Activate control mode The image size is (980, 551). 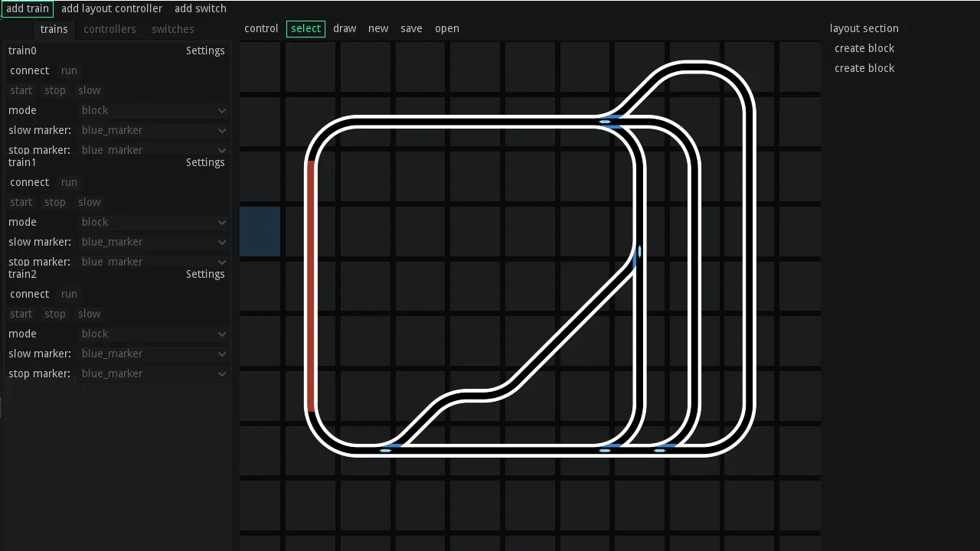click(261, 28)
